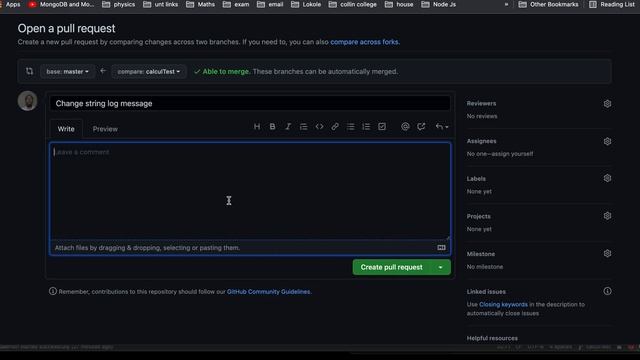The height and width of the screenshot is (360, 640).
Task: Click the Markdown supported icon
Action: (x=441, y=248)
